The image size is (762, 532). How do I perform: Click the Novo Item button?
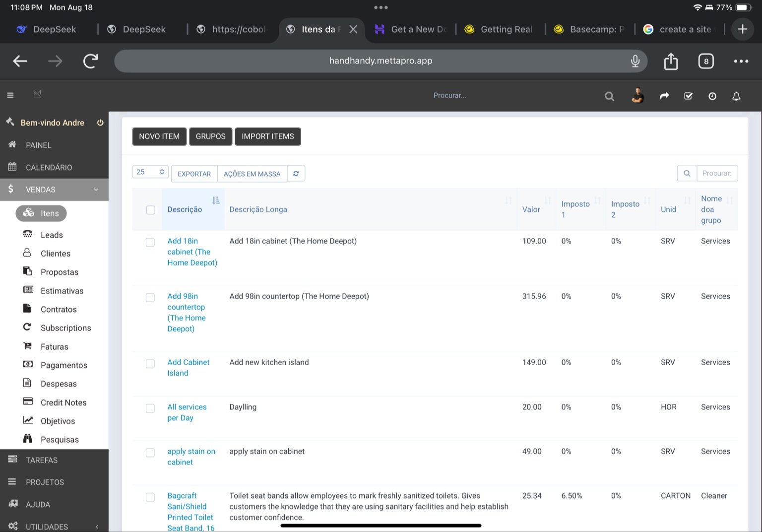(x=159, y=136)
